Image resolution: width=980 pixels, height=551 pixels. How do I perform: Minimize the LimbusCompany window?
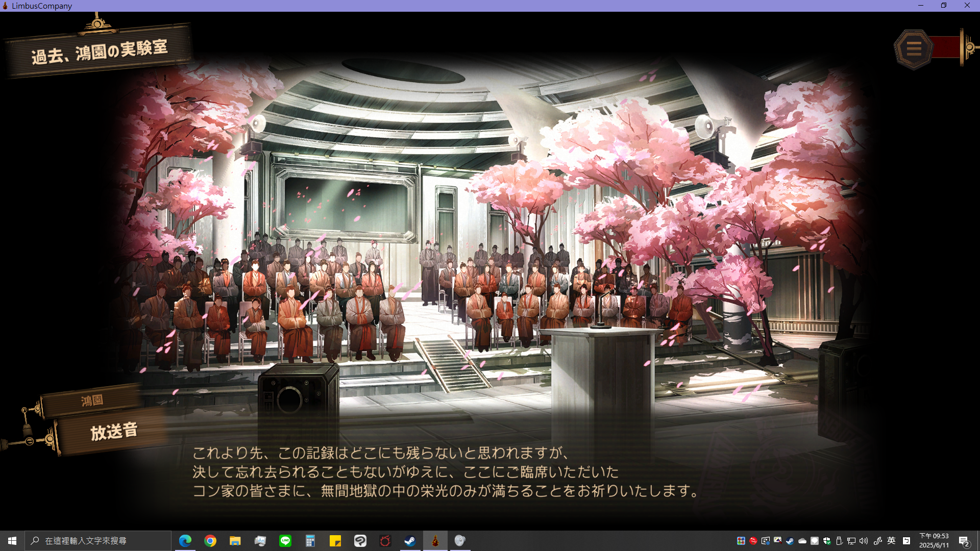click(x=921, y=6)
